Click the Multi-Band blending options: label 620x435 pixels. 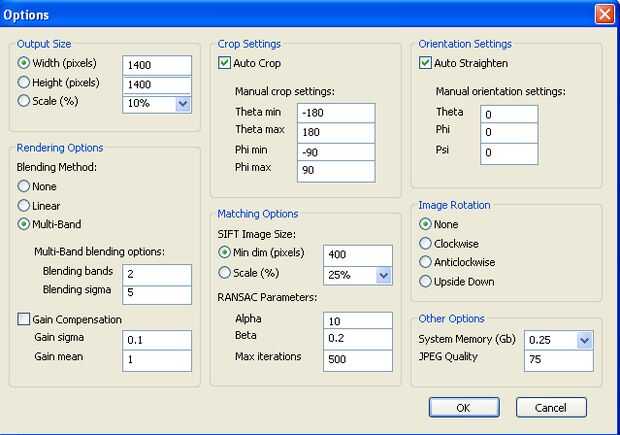[x=99, y=252]
